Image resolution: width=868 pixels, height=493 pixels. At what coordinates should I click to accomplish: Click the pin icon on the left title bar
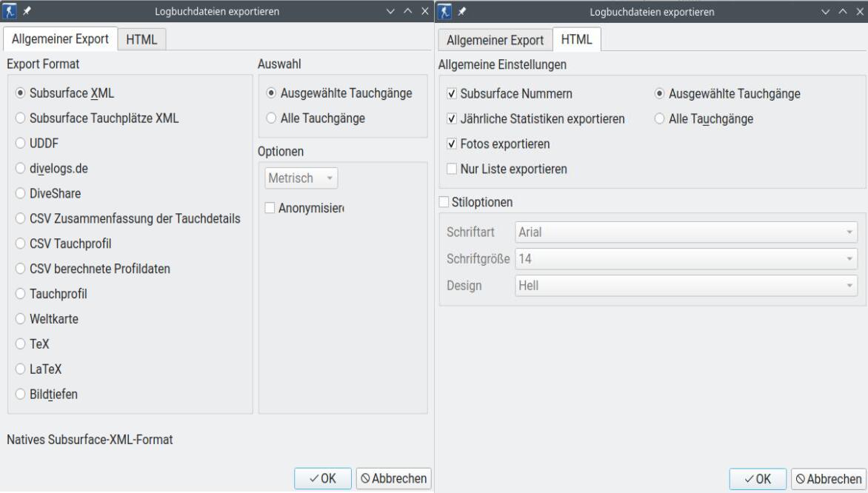point(27,10)
